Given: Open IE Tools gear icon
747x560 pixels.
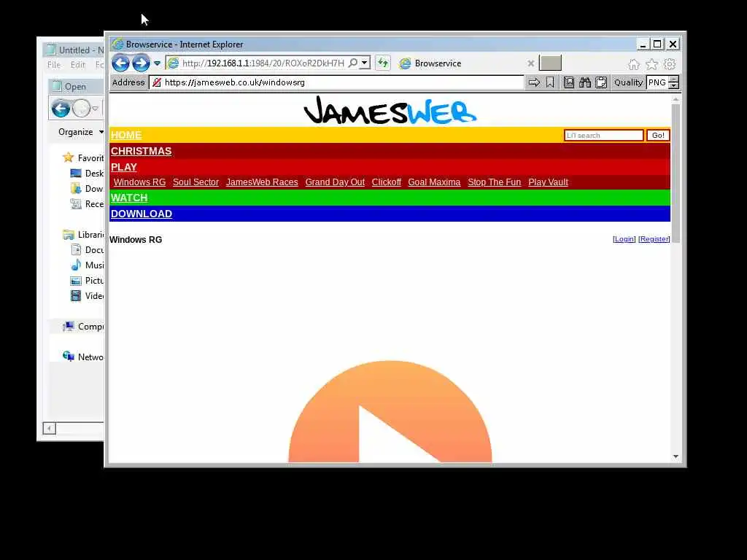Looking at the screenshot, I should [670, 64].
